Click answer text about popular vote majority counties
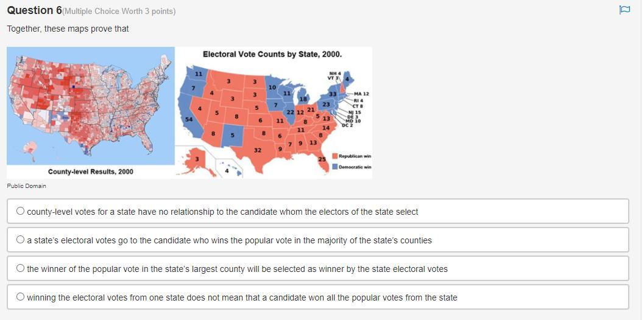644x320 pixels. [x=229, y=240]
